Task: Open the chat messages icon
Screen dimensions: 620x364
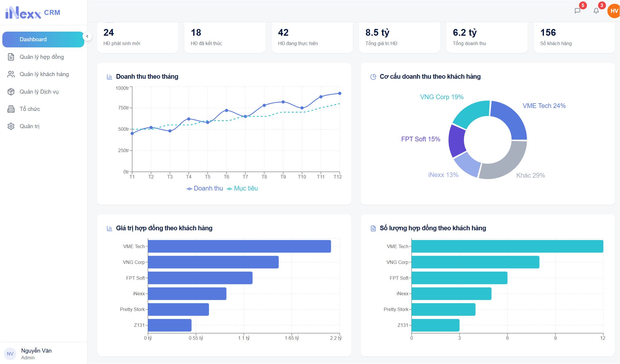Action: tap(577, 11)
